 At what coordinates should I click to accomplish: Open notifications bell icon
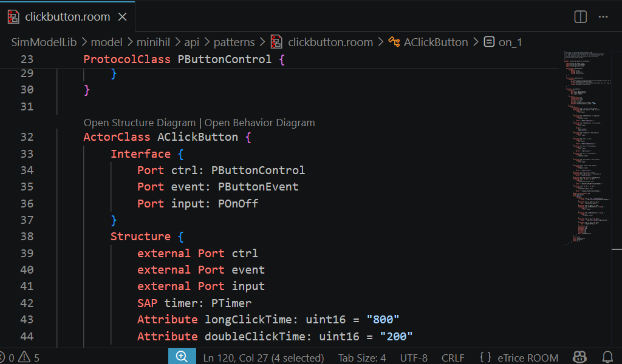click(x=607, y=357)
